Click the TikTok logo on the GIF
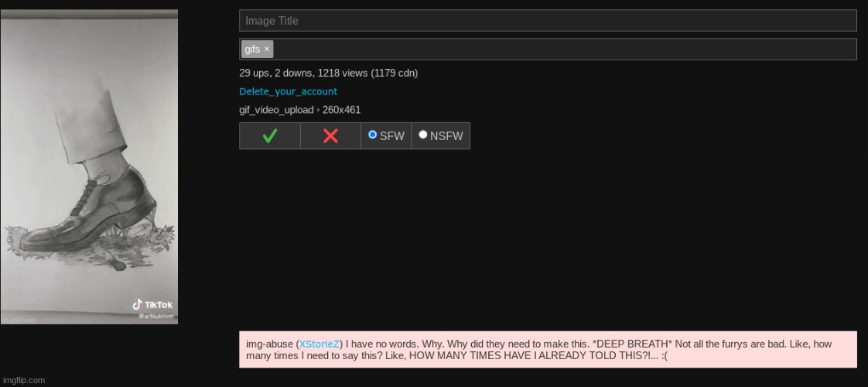The height and width of the screenshot is (387, 868). tap(152, 304)
